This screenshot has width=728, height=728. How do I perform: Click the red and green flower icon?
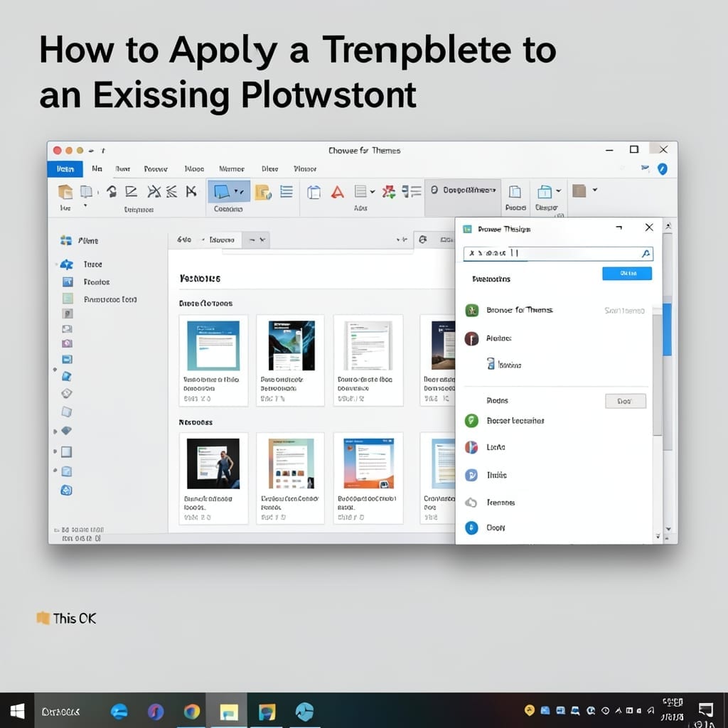coord(389,191)
